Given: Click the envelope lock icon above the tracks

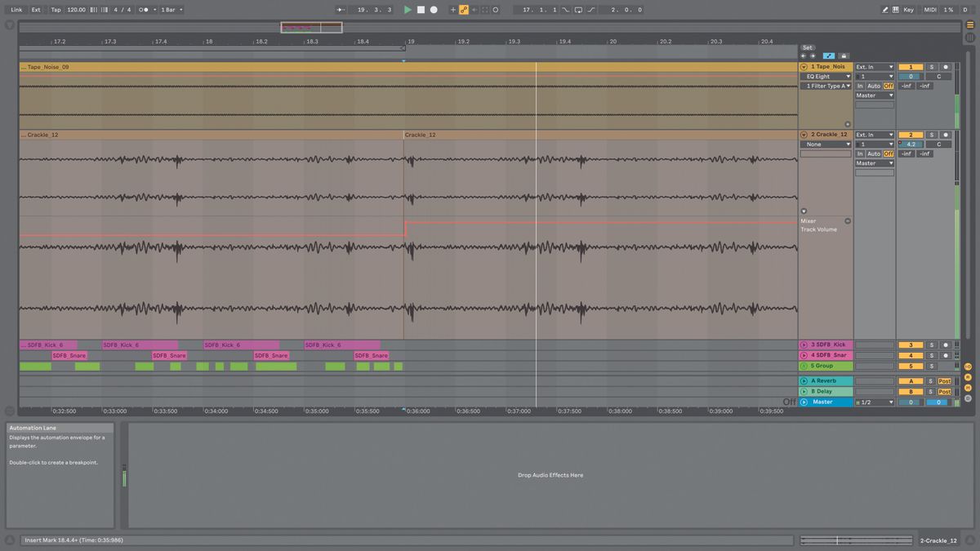Looking at the screenshot, I should coord(843,56).
